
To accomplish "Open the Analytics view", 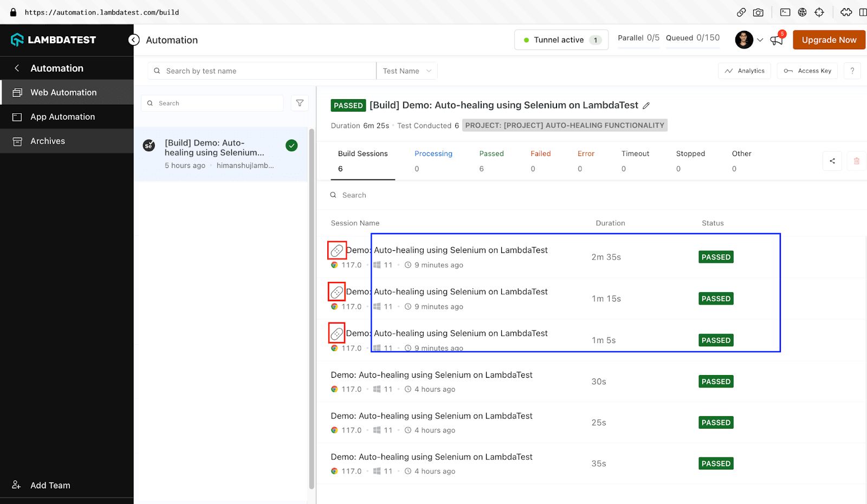I will [x=744, y=70].
